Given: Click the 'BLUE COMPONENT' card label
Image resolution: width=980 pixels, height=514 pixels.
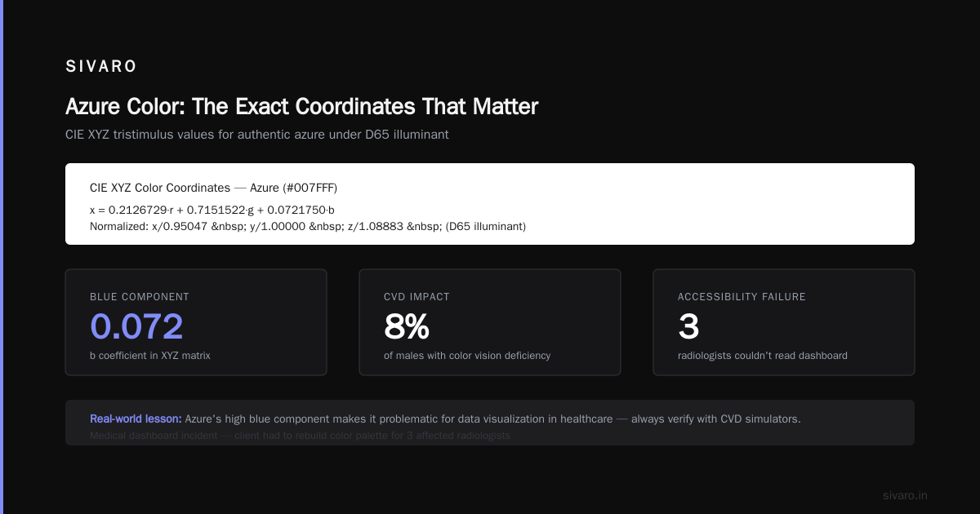Looking at the screenshot, I should coord(140,297).
